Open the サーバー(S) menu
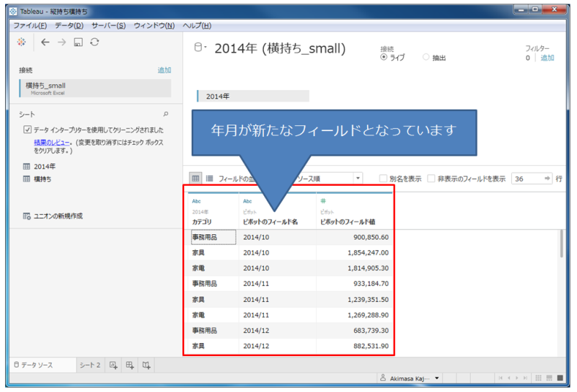 109,26
